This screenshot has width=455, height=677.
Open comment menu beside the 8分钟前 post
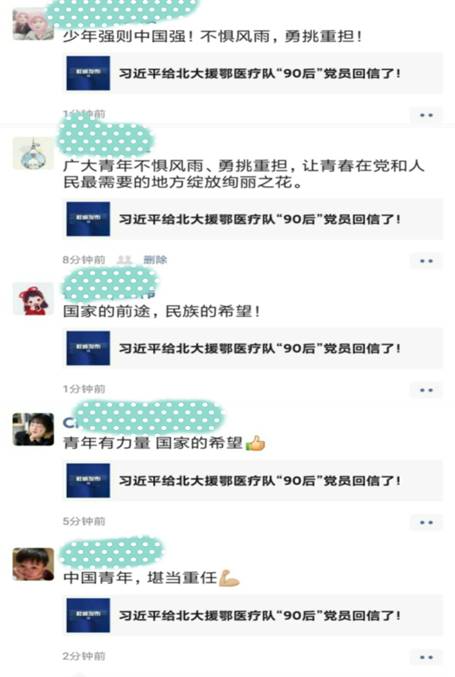pyautogui.click(x=426, y=261)
